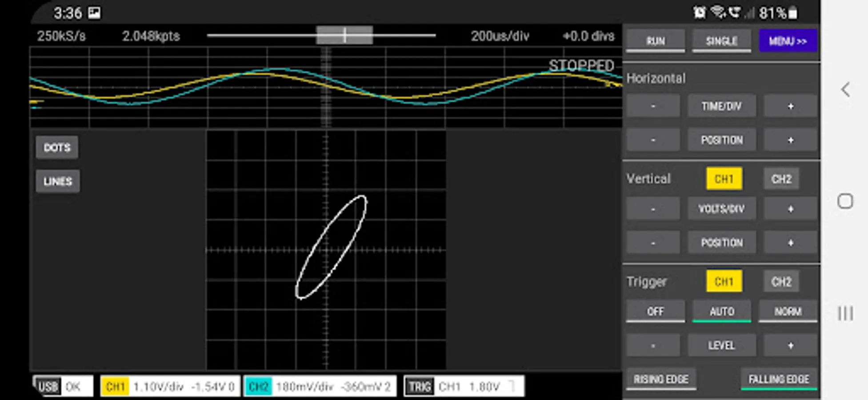Select CH1 in Vertical section

click(x=724, y=179)
